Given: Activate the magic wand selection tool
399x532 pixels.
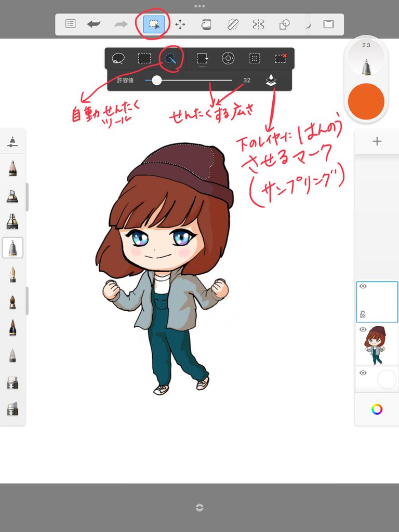Looking at the screenshot, I should [170, 59].
